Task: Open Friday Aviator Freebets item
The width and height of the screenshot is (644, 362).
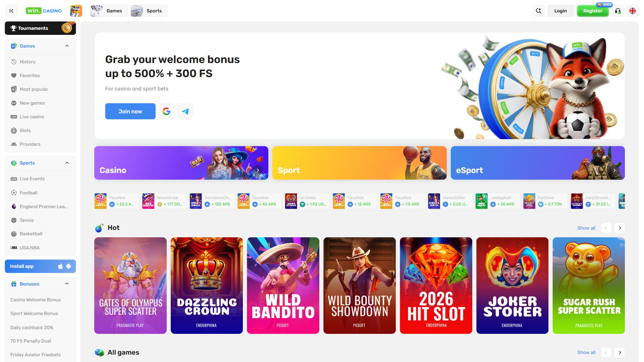Action: pos(36,355)
